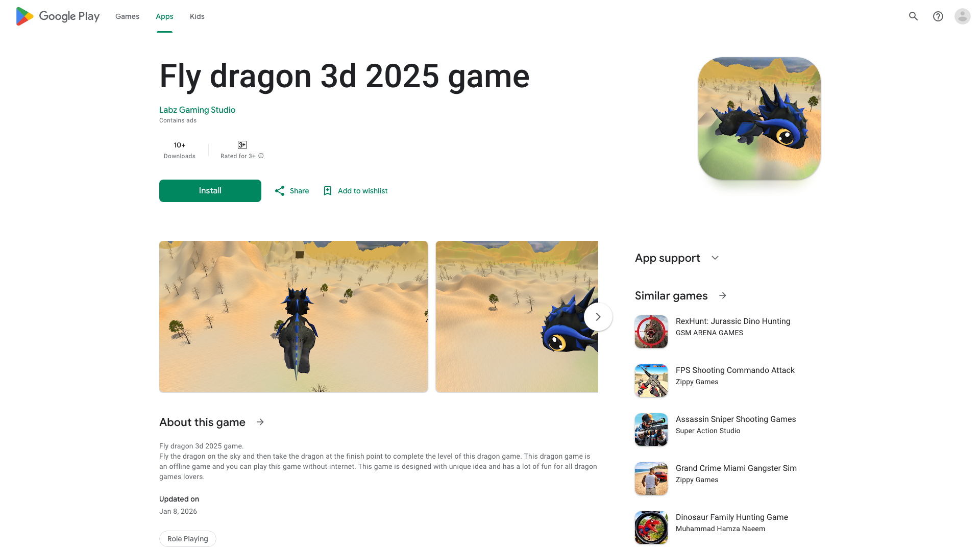
Task: Open the first dragon gameplay screenshot
Action: tap(293, 316)
